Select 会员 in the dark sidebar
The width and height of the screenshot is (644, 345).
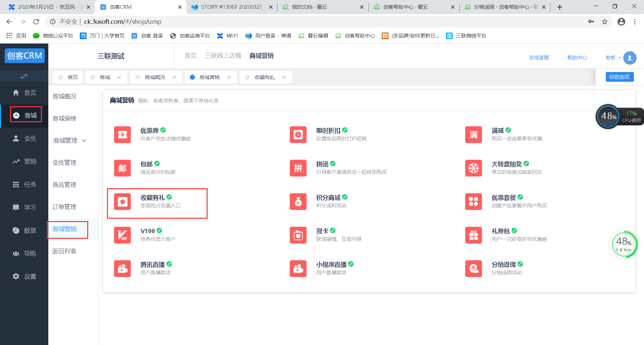(x=24, y=139)
